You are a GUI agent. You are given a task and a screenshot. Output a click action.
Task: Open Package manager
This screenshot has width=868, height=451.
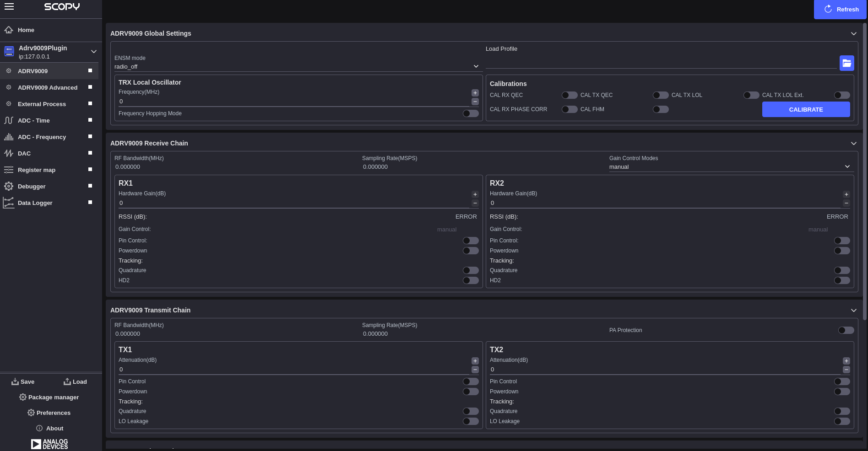(49, 397)
